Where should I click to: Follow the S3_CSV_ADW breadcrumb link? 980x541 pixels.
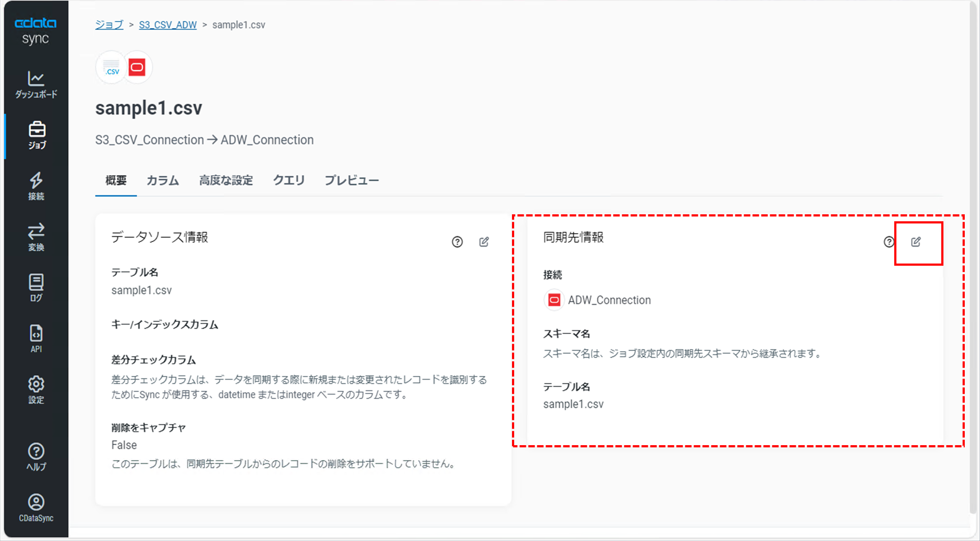(x=168, y=25)
